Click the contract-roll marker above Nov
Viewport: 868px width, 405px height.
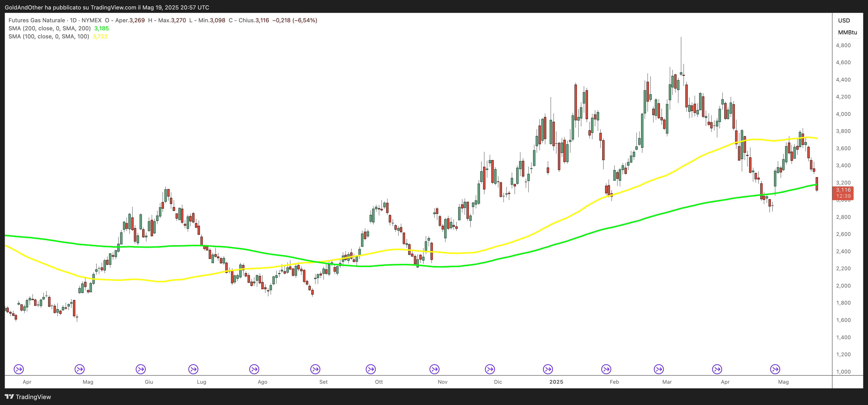[x=435, y=369]
